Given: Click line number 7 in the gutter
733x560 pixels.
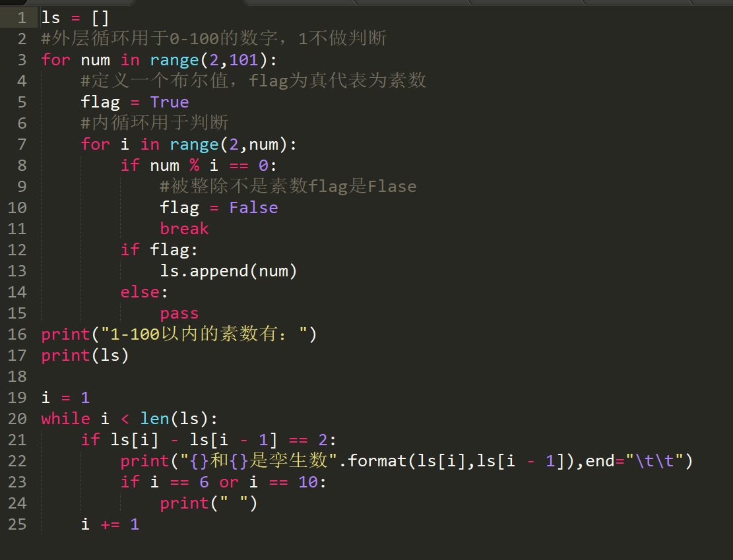Looking at the screenshot, I should click(22, 144).
